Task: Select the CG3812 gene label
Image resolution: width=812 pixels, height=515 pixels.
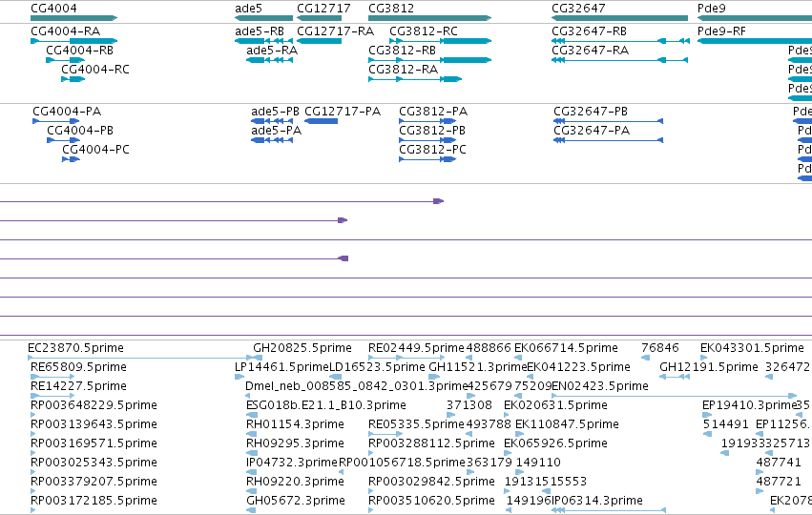Action: coord(391,9)
